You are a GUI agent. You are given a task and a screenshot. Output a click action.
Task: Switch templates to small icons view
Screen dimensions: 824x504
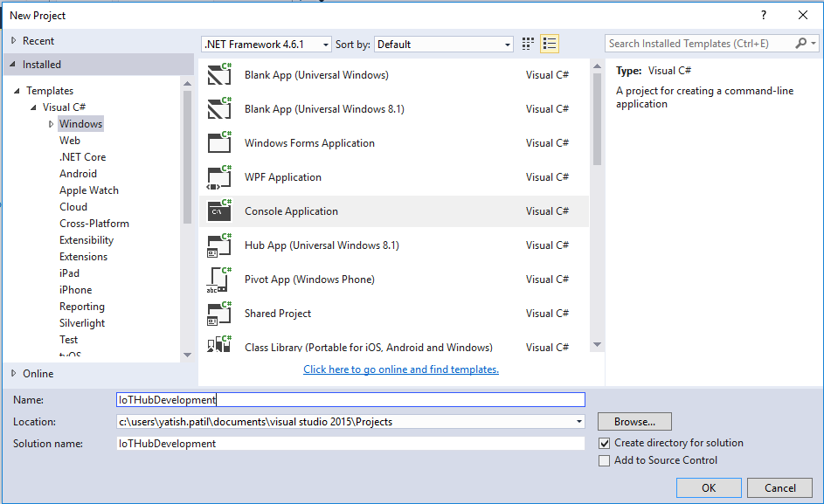click(528, 44)
